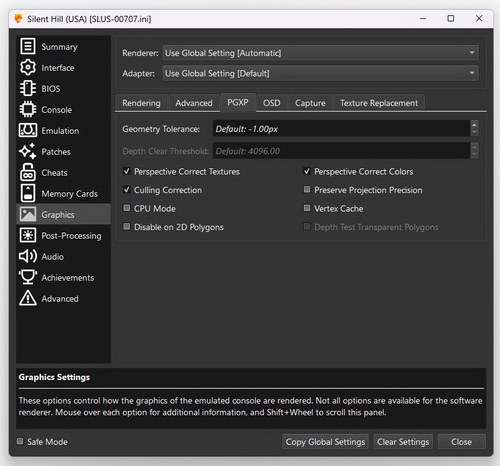Image resolution: width=500 pixels, height=466 pixels.
Task: Open the Audio speaker icon
Action: coord(28,256)
